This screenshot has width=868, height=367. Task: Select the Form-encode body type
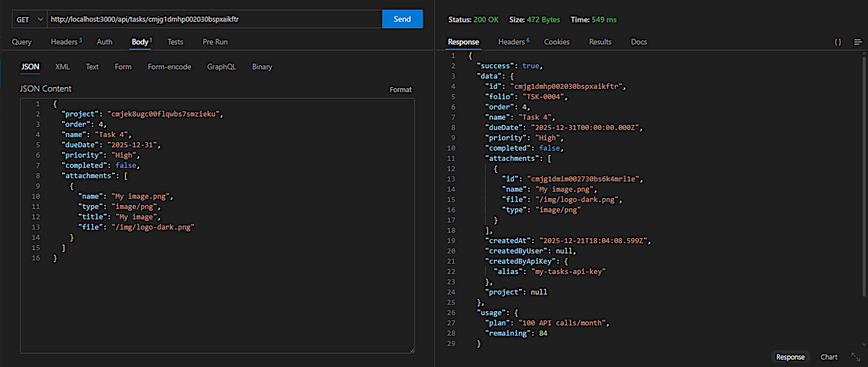pos(169,67)
